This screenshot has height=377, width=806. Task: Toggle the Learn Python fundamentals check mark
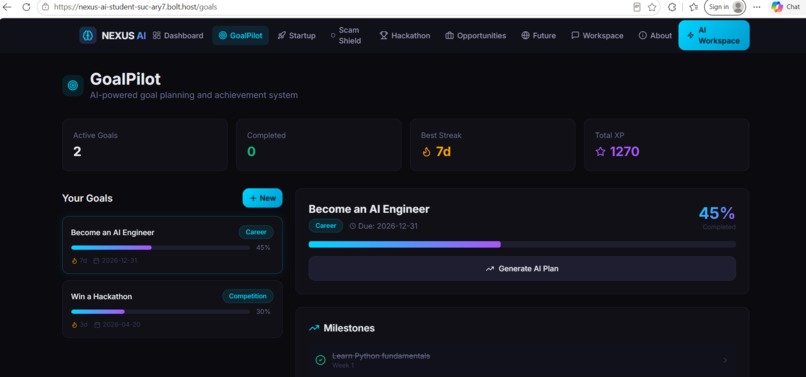pyautogui.click(x=320, y=360)
